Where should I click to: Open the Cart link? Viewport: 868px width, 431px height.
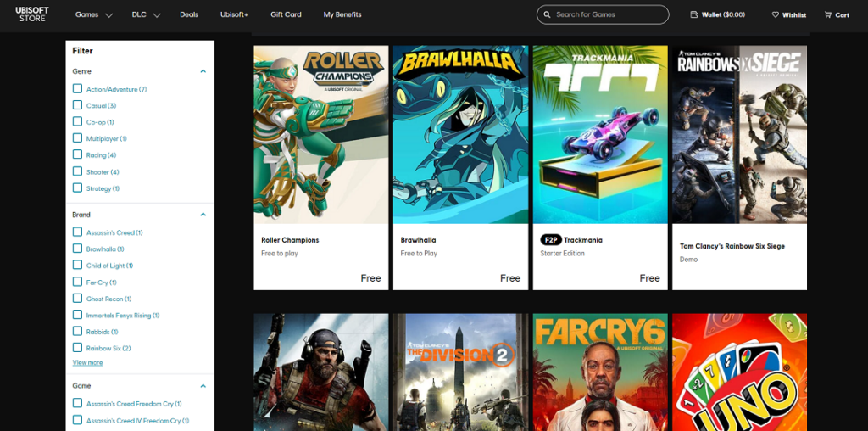(837, 15)
